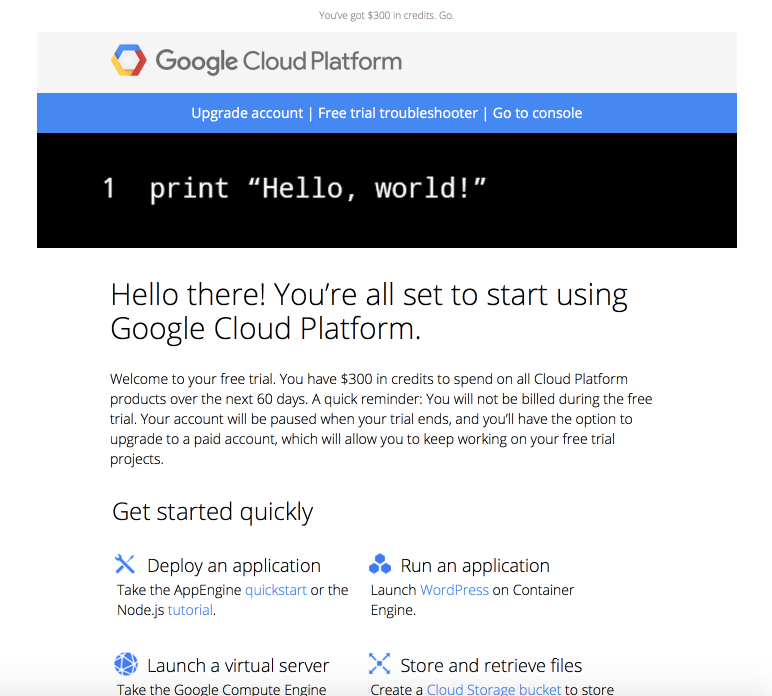Follow the AppEngine quickstart link

[x=276, y=590]
